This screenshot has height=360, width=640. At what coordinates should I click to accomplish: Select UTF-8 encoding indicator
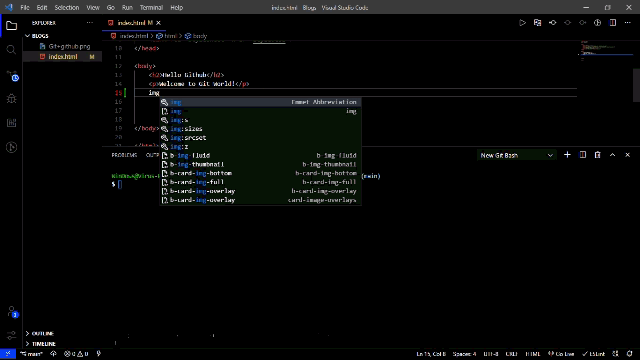point(491,354)
